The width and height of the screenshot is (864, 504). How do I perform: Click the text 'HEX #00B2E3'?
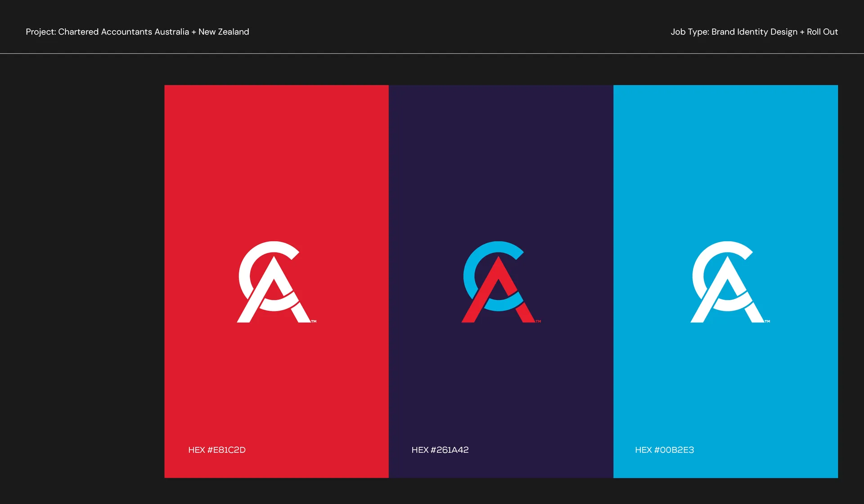664,450
